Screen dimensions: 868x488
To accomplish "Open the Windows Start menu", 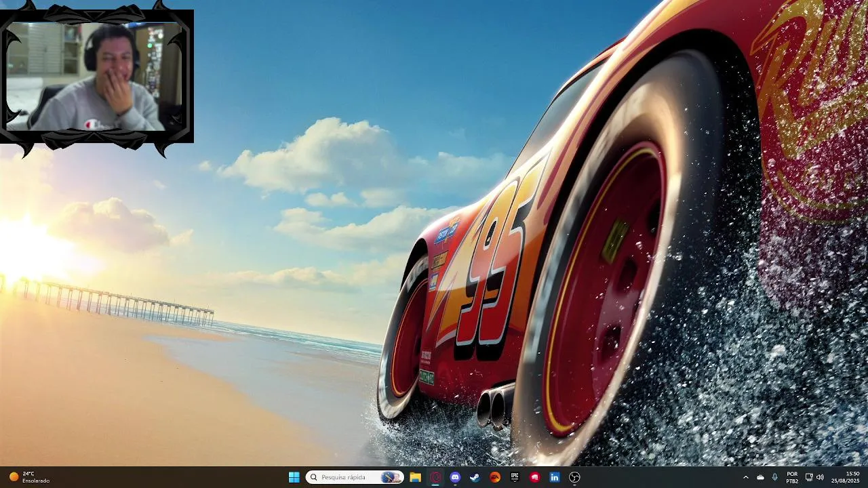I will click(294, 477).
